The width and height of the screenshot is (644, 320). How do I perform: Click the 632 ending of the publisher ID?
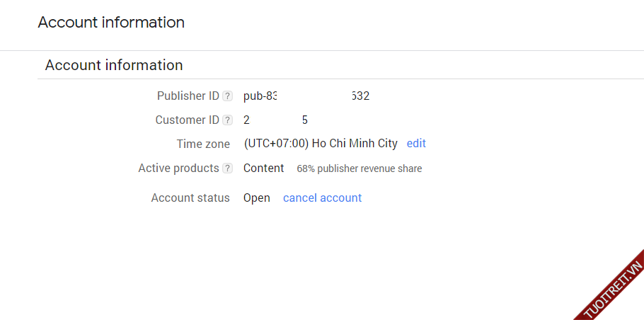coord(360,96)
